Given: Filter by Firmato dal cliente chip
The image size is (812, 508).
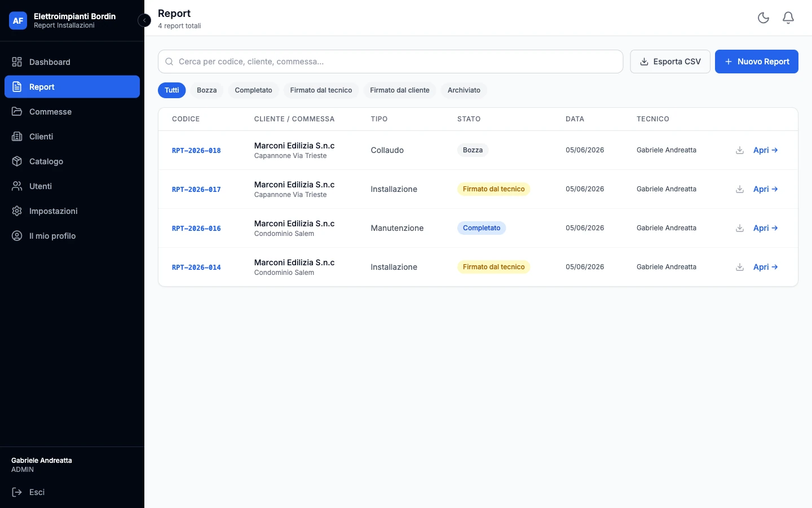Looking at the screenshot, I should pos(400,90).
